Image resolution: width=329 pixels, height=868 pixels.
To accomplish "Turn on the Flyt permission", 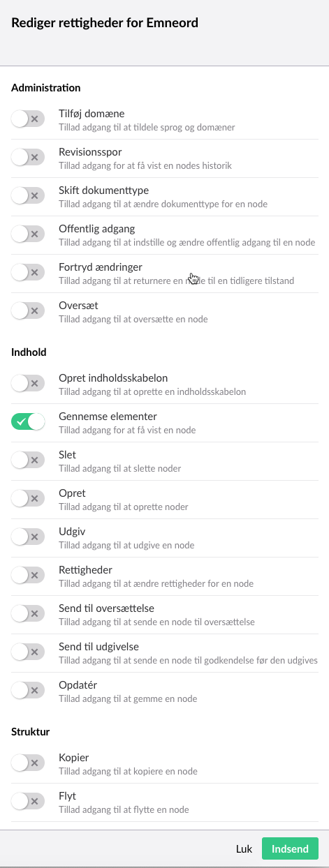I will tap(28, 802).
